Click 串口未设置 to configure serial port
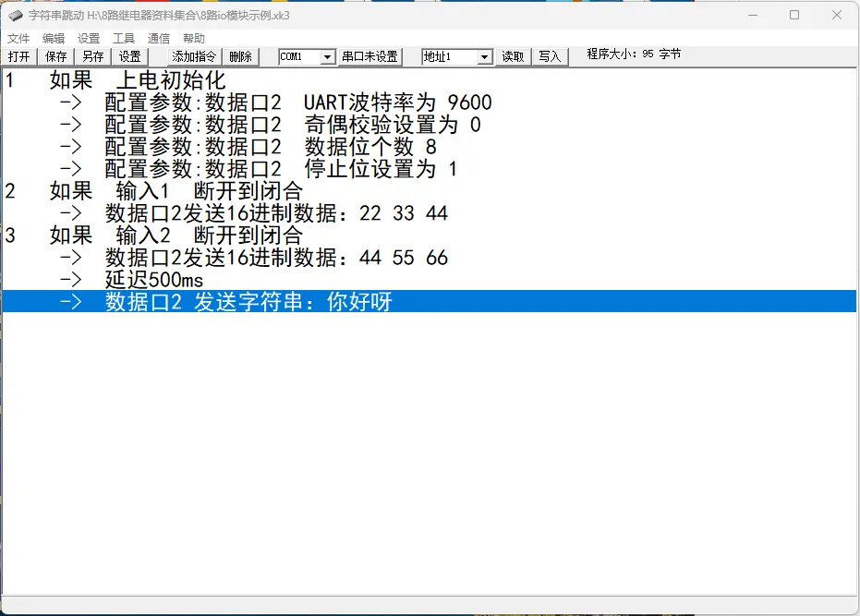The image size is (860, 616). coord(370,56)
